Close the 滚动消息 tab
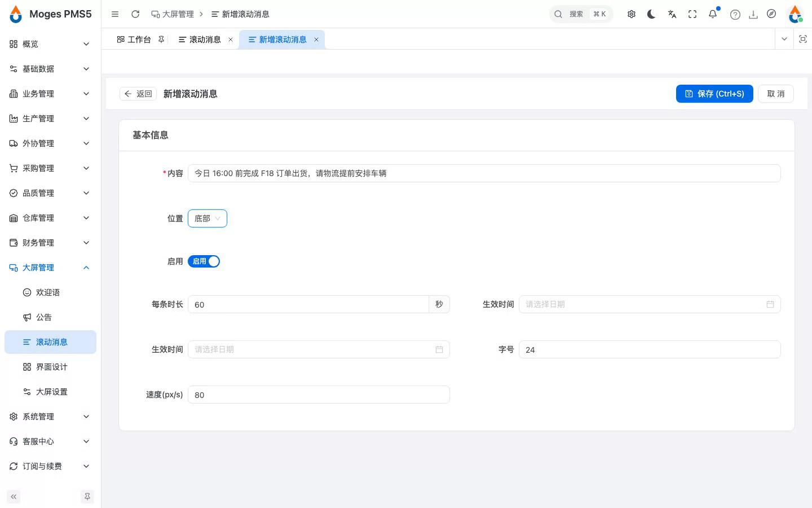Screen dimensions: 812x508 (x=231, y=40)
